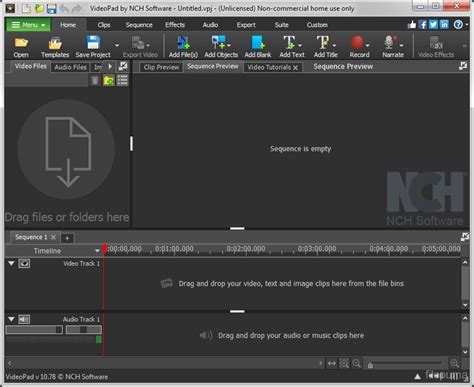Screen dimensions: 474x387
Task: Close the Video Tutorials tab
Action: (295, 68)
